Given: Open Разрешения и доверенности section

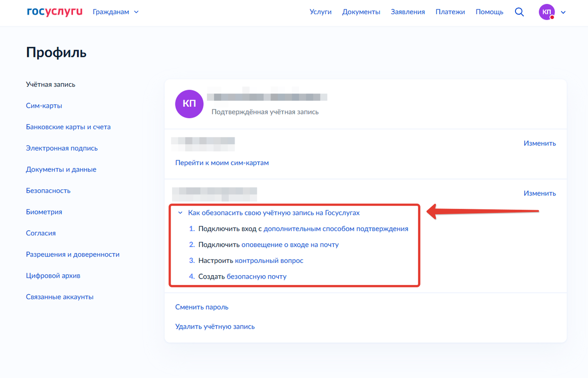Looking at the screenshot, I should pos(73,254).
